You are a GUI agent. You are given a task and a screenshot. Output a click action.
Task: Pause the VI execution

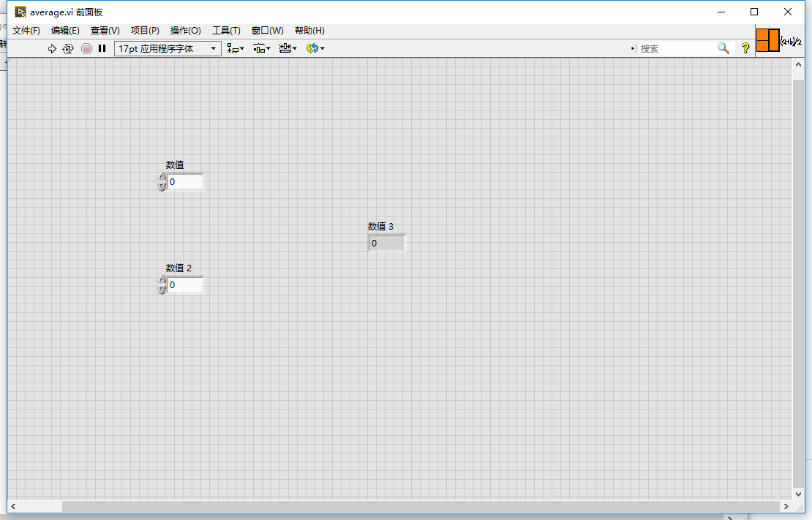(x=102, y=48)
